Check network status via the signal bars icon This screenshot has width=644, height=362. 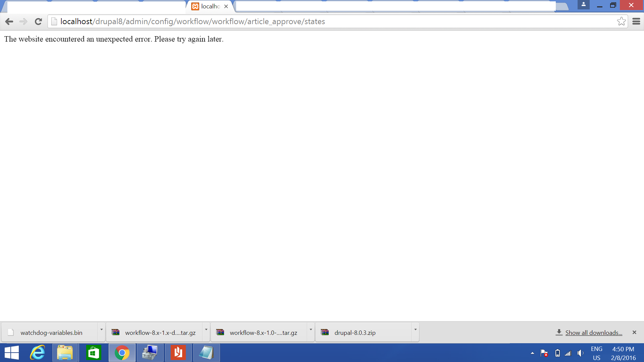568,353
